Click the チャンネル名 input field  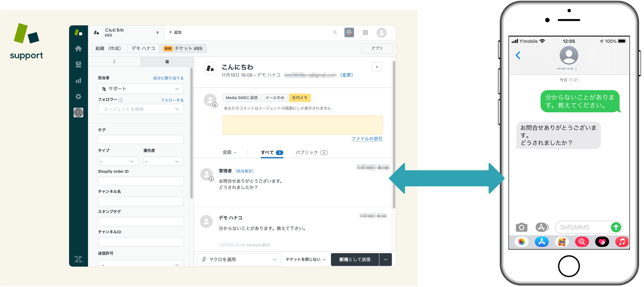141,201
